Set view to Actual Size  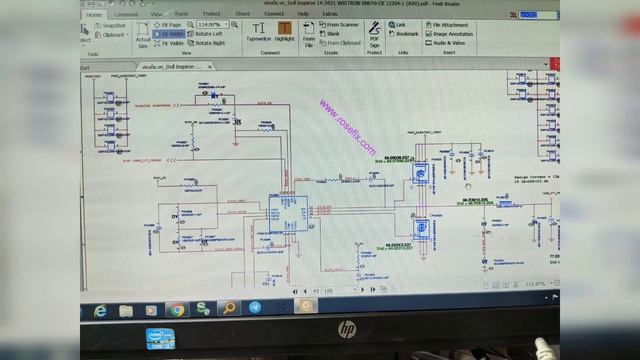tap(143, 35)
